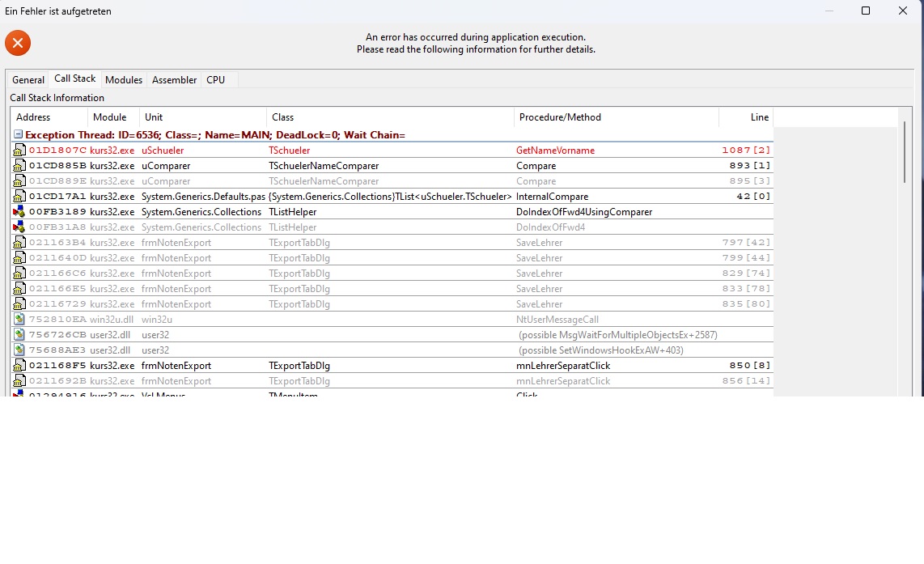Click the Unit column header
Screen dimensions: 924x564
pyautogui.click(x=203, y=117)
